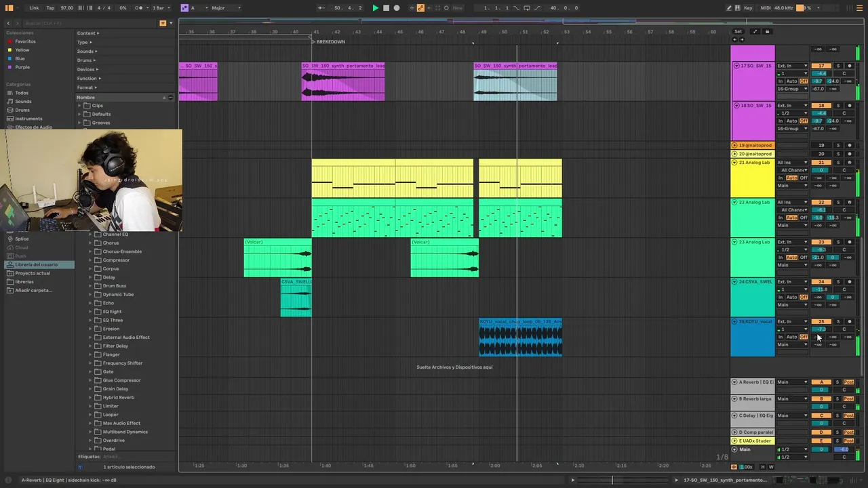Select the Yellow collection
The width and height of the screenshot is (868, 488).
pos(22,50)
